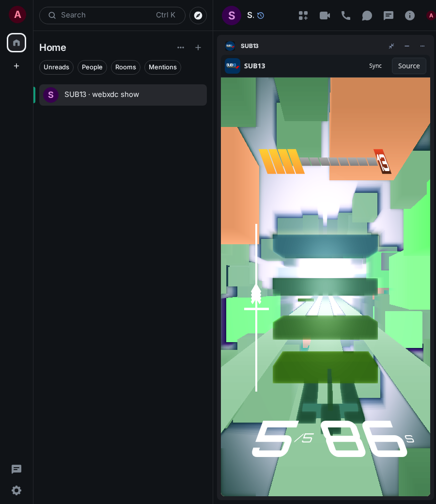Open Home more options ellipsis
The image size is (436, 504).
click(x=181, y=47)
